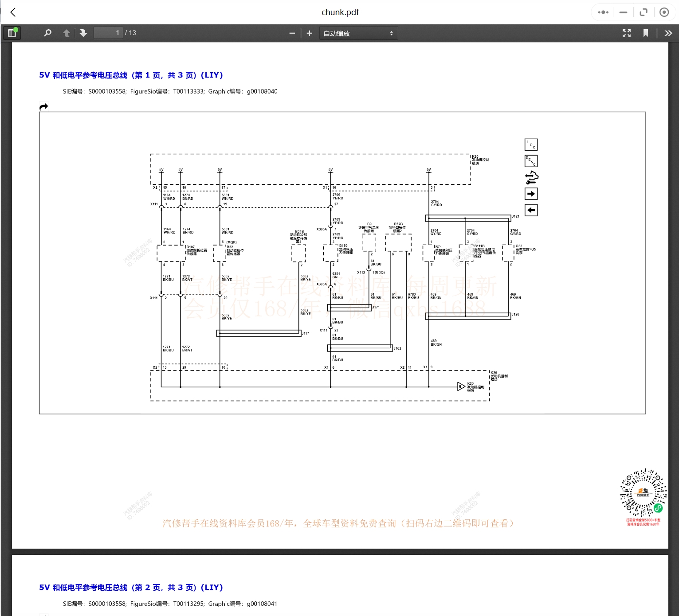679x616 pixels.
Task: Open the find-in-document search tool
Action: point(48,33)
